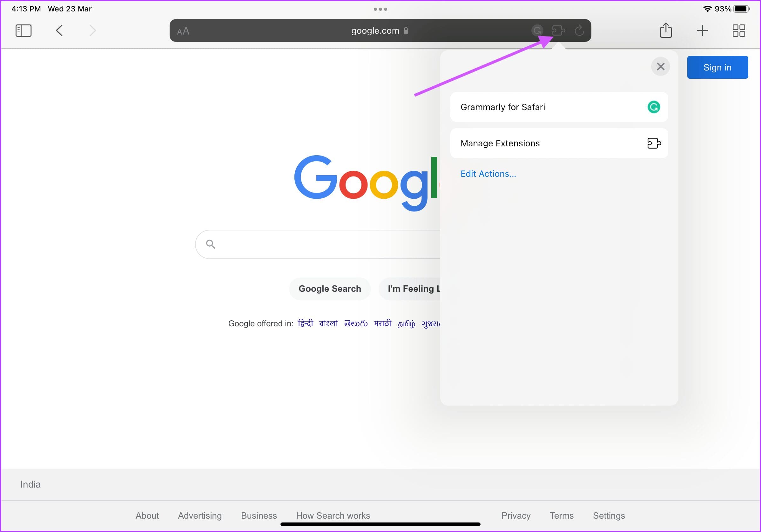The image size is (761, 532).
Task: Go back to the previous page
Action: tap(59, 30)
